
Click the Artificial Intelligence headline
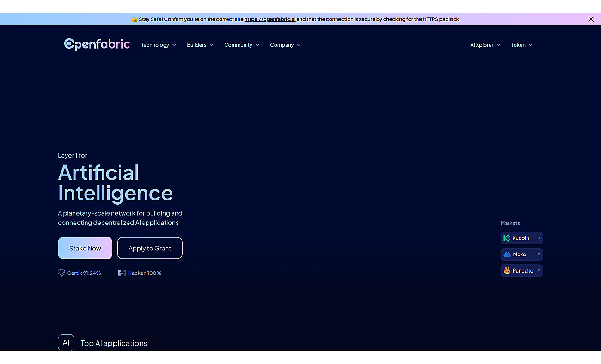point(115,183)
